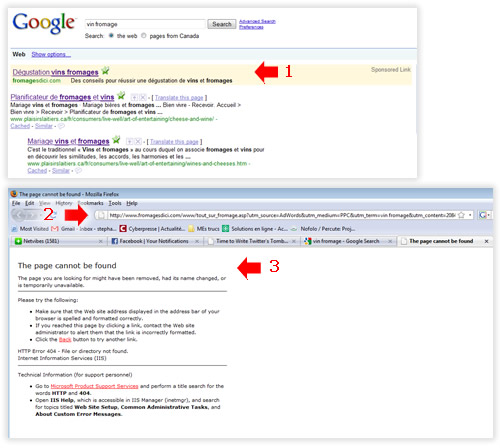Open result 'Mariage vins et fromages'
This screenshot has width=500, height=448.
(68, 141)
